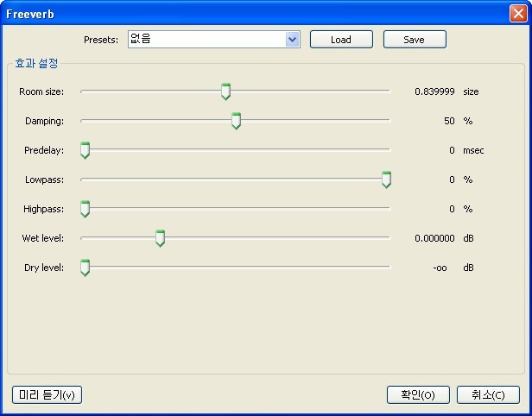Click the size unit text

click(x=471, y=91)
